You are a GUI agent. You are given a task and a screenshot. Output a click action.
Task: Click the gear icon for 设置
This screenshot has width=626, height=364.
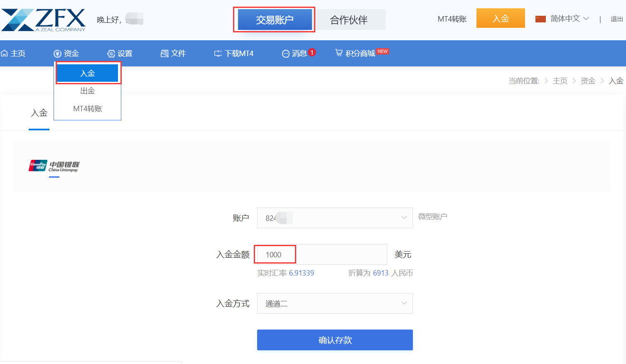(111, 54)
